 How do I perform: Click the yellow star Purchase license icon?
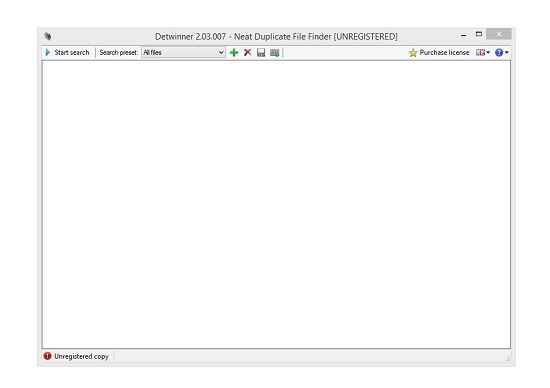[x=413, y=53]
